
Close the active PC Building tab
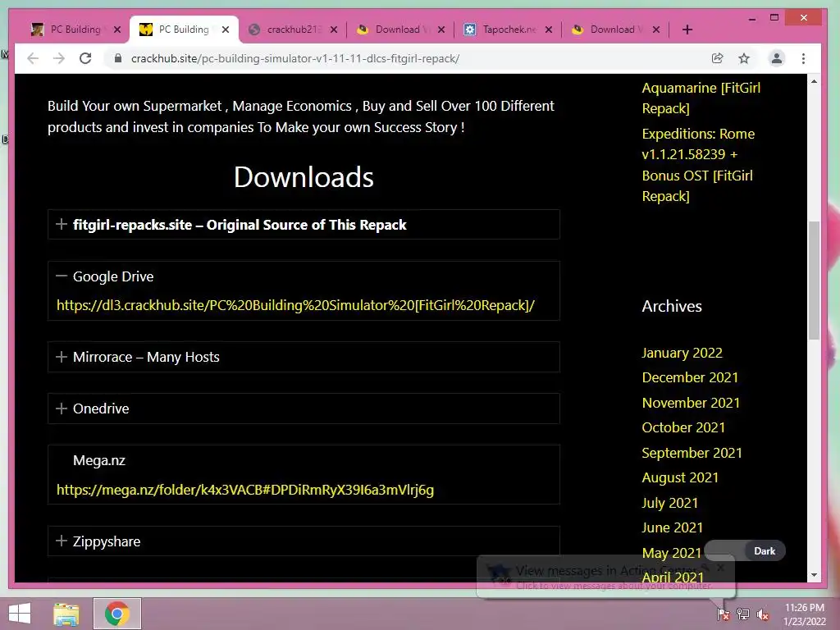pos(226,30)
